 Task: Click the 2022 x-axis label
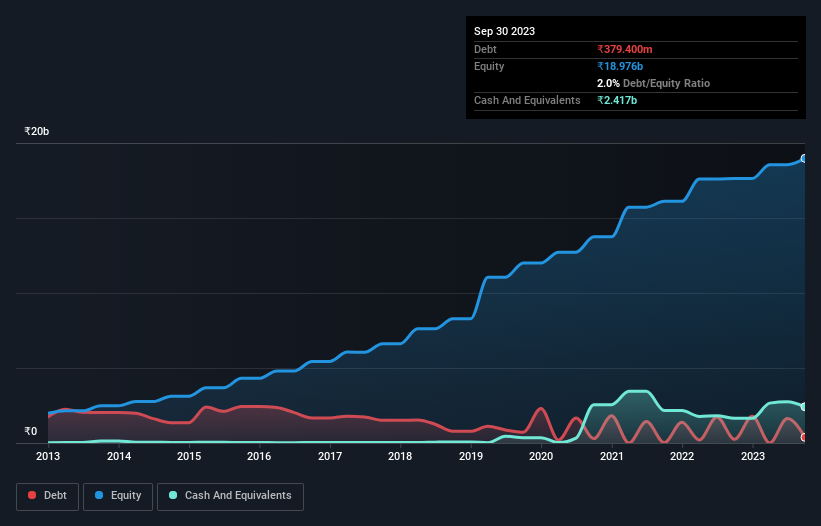[682, 456]
